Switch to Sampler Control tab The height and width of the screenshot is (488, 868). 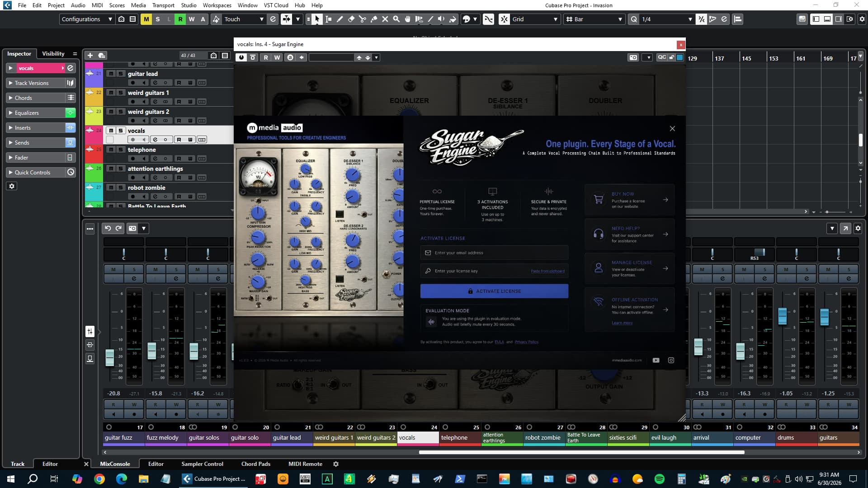coord(202,464)
